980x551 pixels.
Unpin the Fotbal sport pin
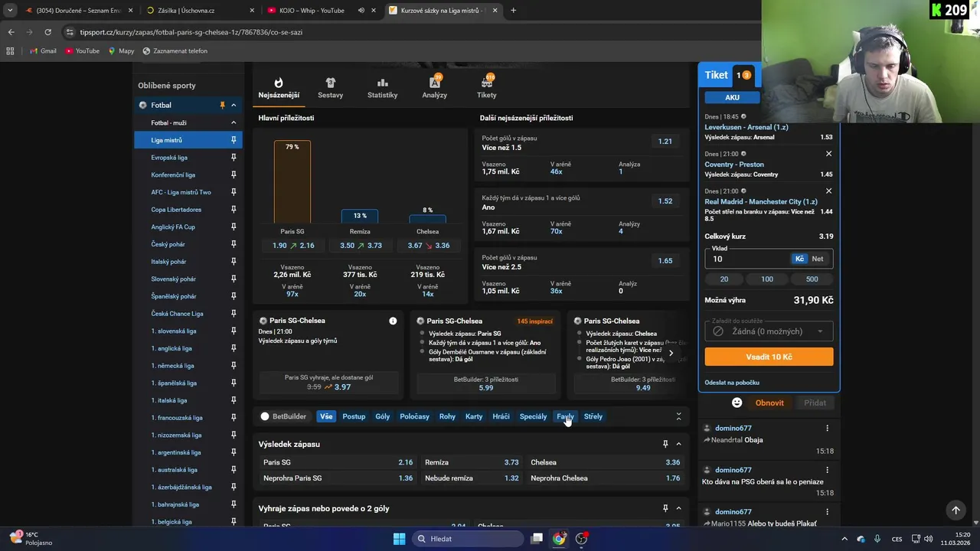(223, 105)
